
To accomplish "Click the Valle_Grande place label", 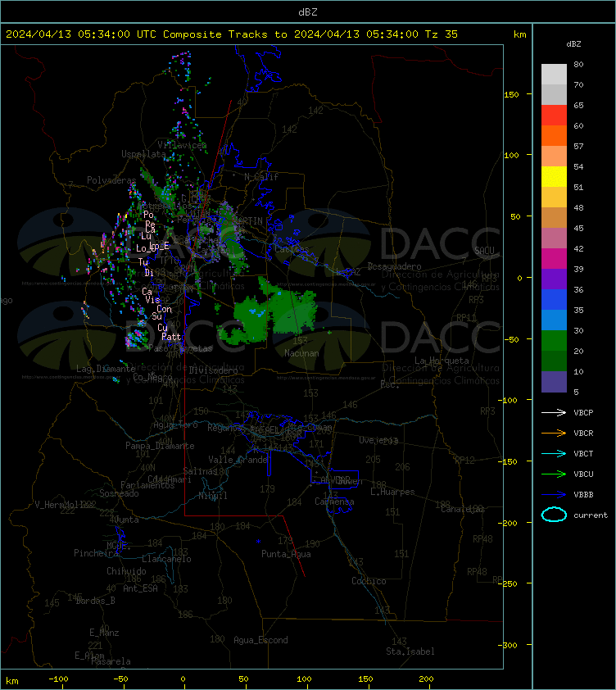I will tap(238, 460).
